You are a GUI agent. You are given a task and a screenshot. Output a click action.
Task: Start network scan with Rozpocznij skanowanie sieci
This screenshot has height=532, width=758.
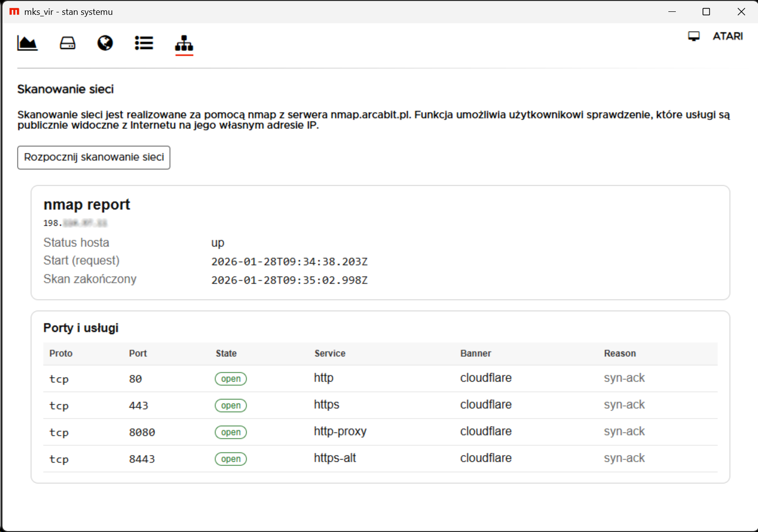(94, 157)
